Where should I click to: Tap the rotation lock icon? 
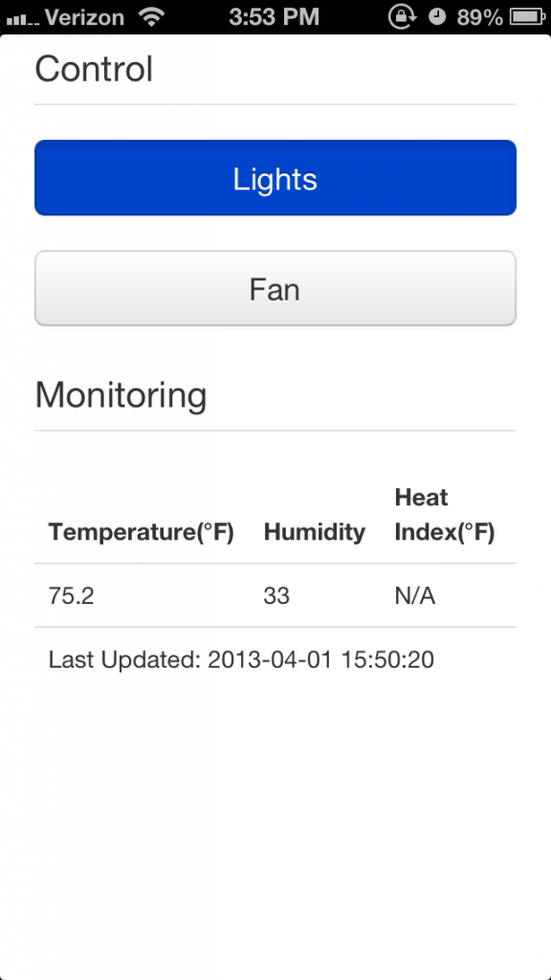[x=403, y=17]
